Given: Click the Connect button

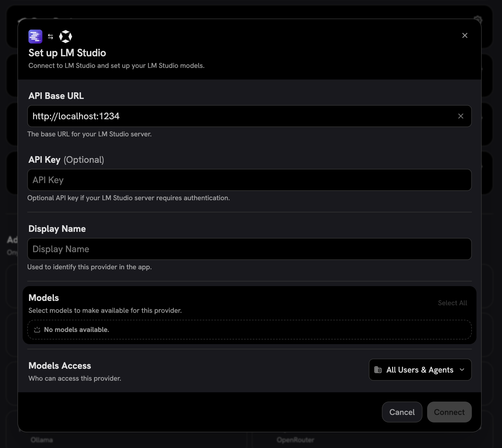Looking at the screenshot, I should 449,412.
